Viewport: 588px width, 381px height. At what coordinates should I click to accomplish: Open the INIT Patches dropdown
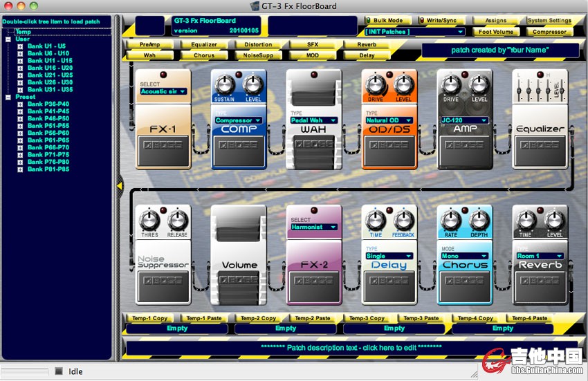(414, 32)
